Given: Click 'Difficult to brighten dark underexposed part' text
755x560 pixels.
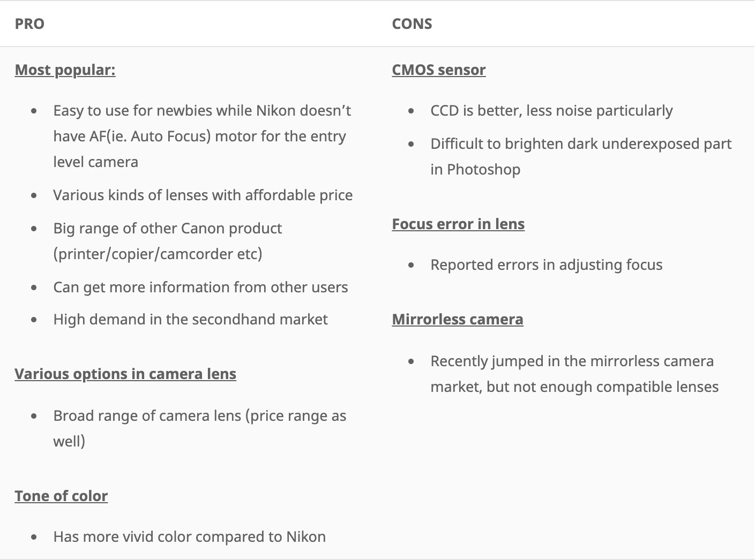Looking at the screenshot, I should [x=581, y=144].
